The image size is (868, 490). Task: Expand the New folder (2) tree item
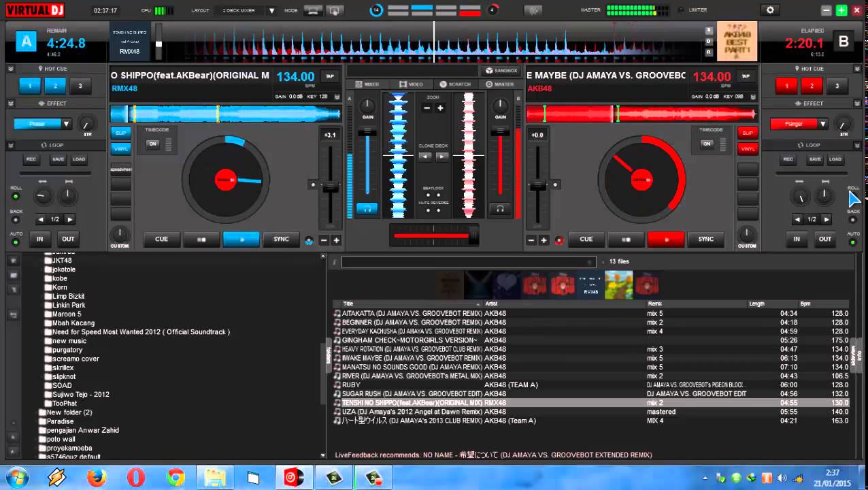(x=36, y=412)
